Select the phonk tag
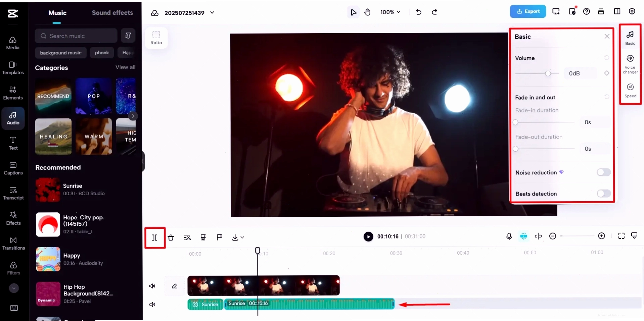The width and height of the screenshot is (644, 321). coord(102,53)
